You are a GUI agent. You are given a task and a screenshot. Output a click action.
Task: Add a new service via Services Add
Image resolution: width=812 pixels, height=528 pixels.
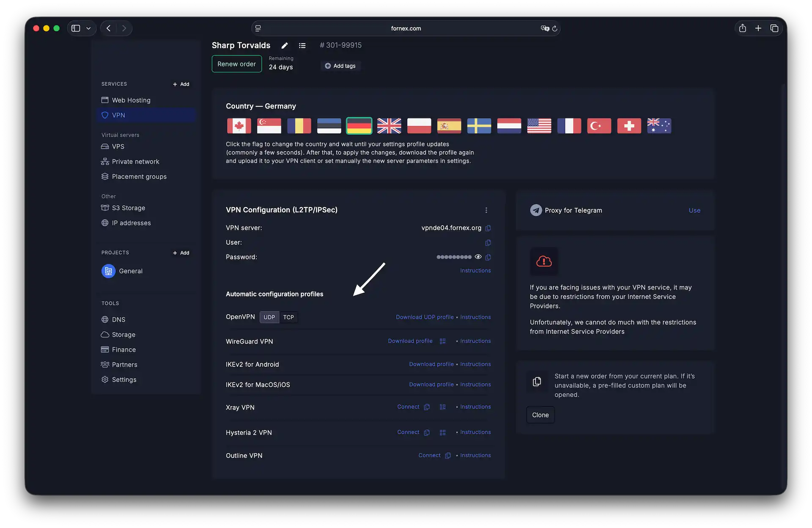pyautogui.click(x=181, y=84)
